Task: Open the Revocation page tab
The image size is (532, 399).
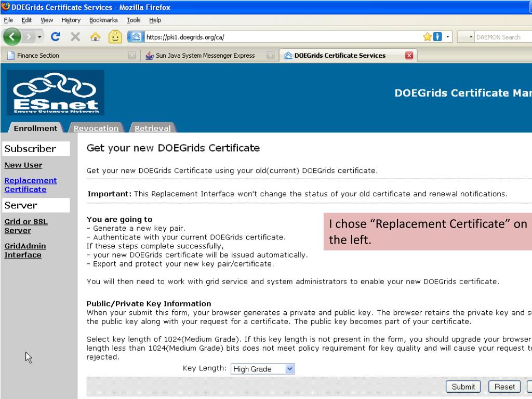Action: (96, 128)
